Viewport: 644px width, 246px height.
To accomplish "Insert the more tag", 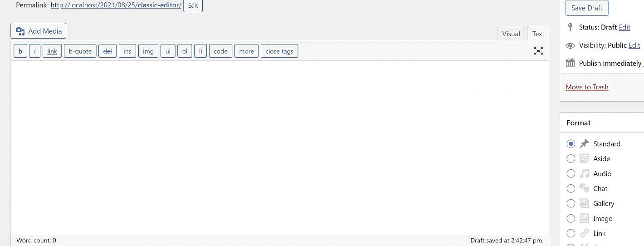I will click(246, 51).
